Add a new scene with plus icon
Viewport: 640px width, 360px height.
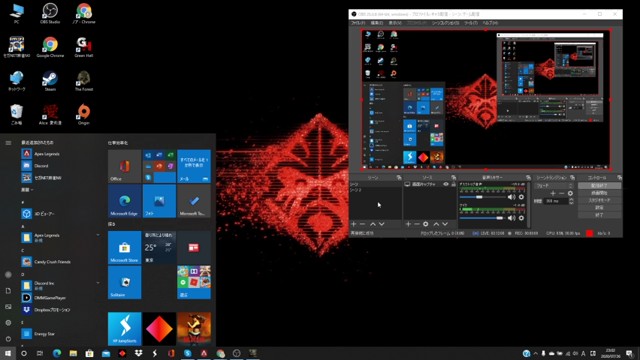(x=353, y=224)
